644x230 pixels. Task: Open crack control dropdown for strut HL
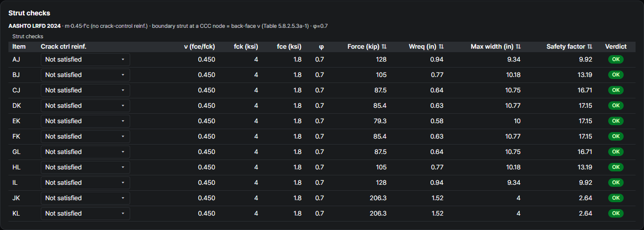click(x=85, y=167)
